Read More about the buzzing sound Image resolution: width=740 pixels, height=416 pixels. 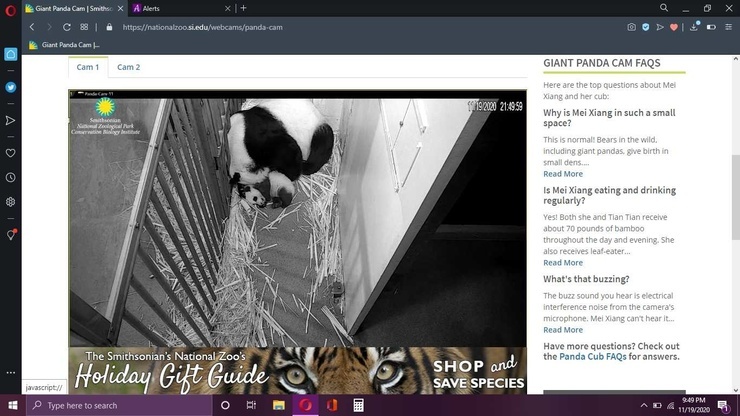[x=563, y=330]
